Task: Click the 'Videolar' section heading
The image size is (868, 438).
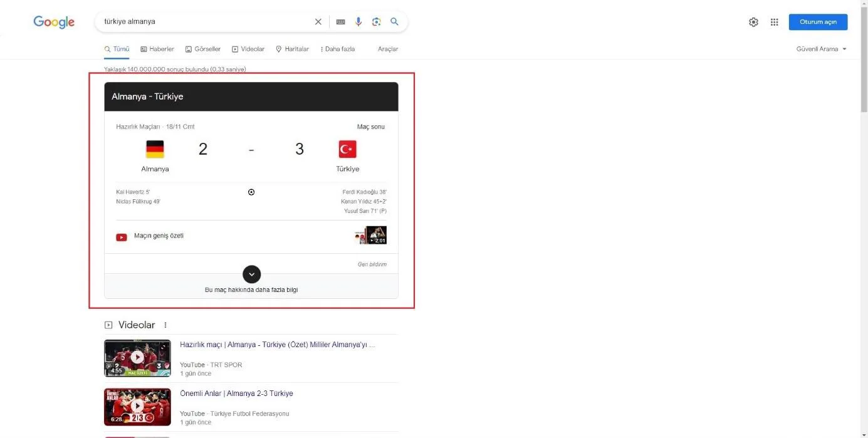Action: point(137,325)
